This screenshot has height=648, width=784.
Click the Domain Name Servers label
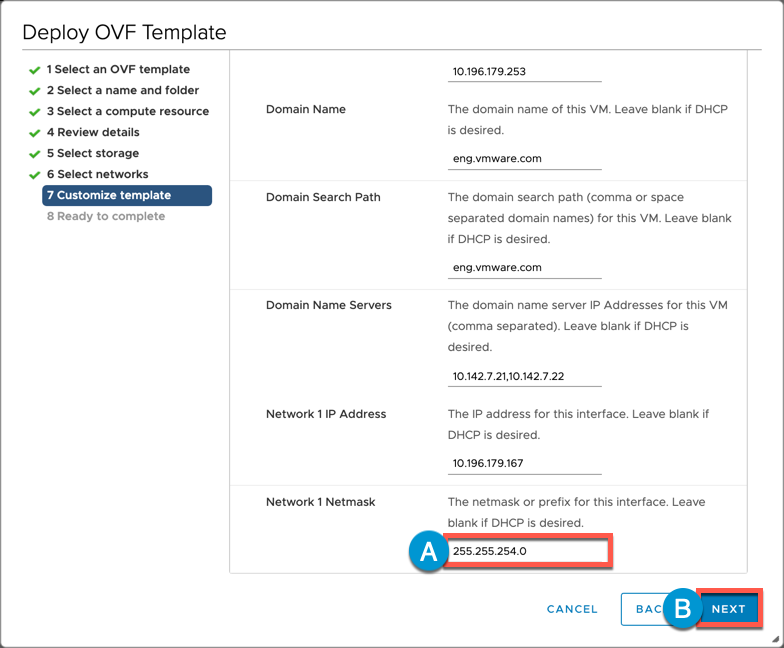(x=328, y=306)
